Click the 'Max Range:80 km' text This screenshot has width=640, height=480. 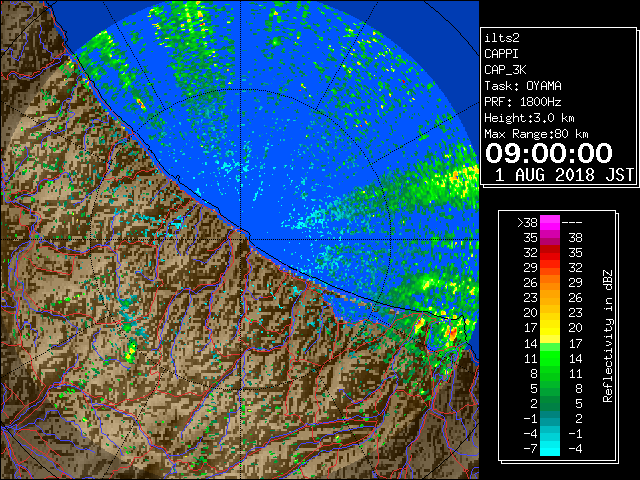pyautogui.click(x=536, y=134)
